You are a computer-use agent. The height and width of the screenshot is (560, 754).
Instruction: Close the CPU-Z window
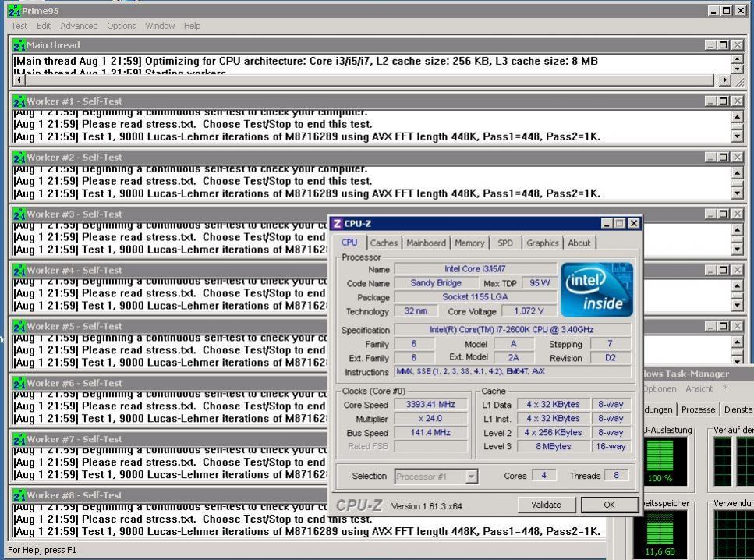(x=634, y=224)
